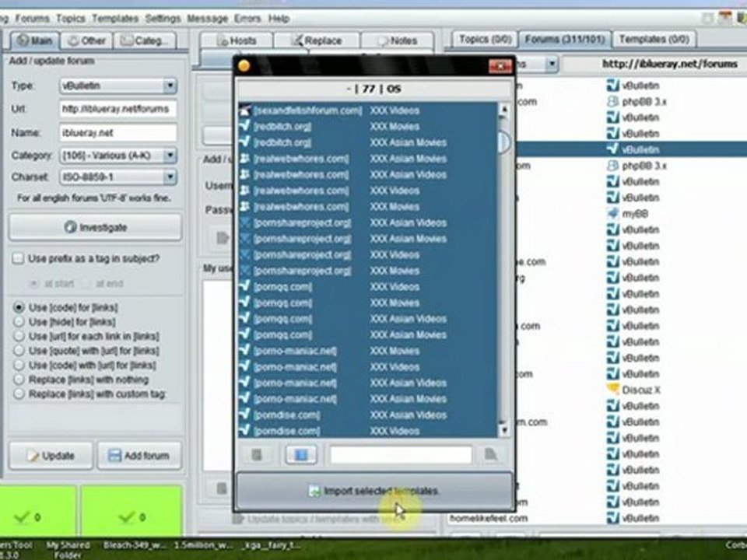Select Use [code] for [links] option
The height and width of the screenshot is (560, 747).
(19, 308)
